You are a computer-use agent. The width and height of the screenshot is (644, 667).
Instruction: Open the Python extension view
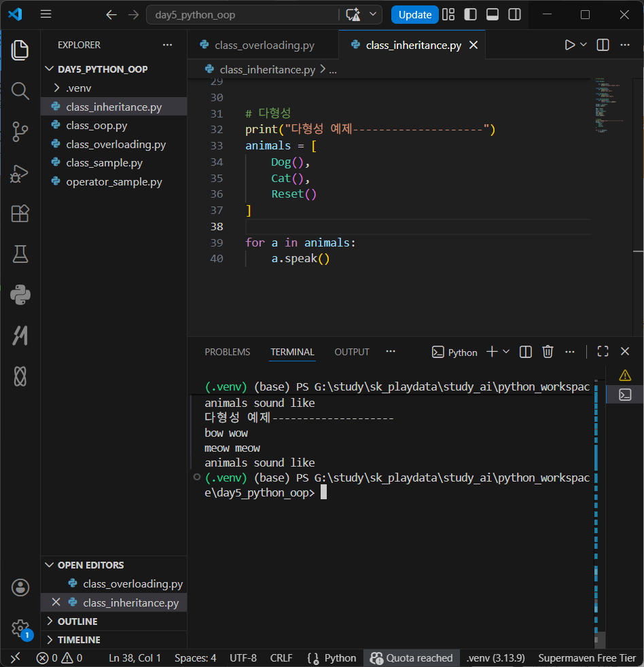20,295
